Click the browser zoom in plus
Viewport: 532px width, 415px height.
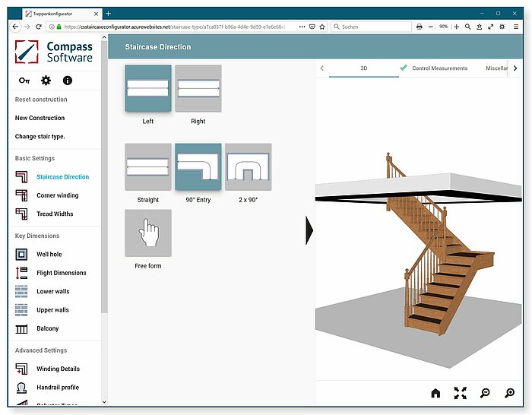[457, 27]
